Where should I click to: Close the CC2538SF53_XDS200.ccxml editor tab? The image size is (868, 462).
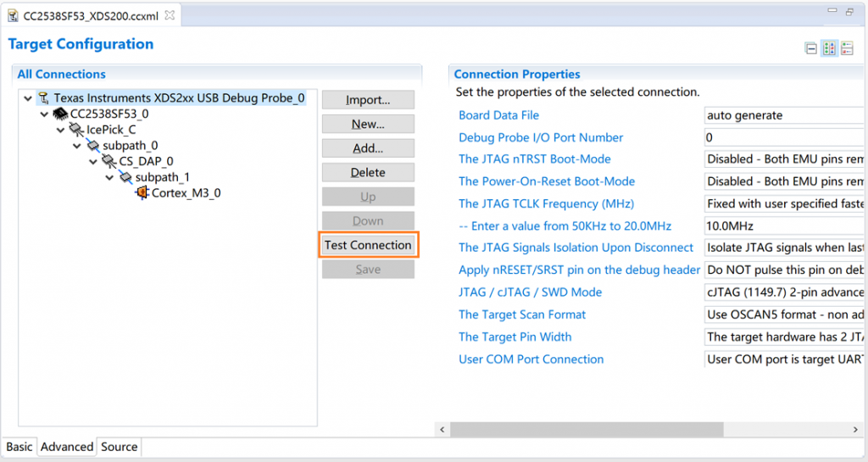[170, 15]
